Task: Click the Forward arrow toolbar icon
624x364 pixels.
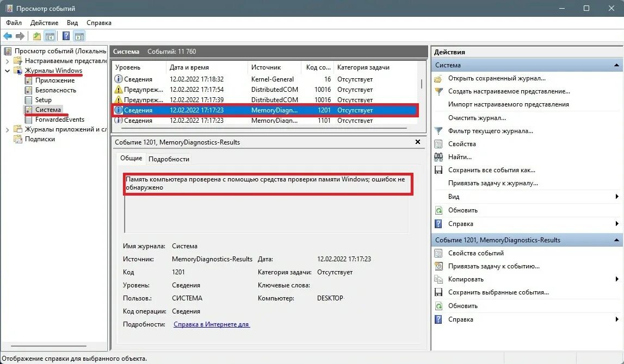Action: pos(20,36)
